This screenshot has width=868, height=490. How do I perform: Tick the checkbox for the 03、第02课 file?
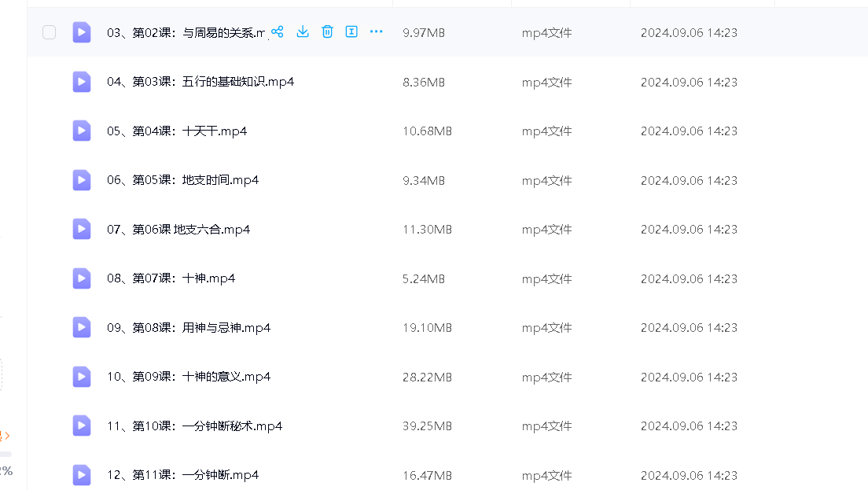coord(49,32)
